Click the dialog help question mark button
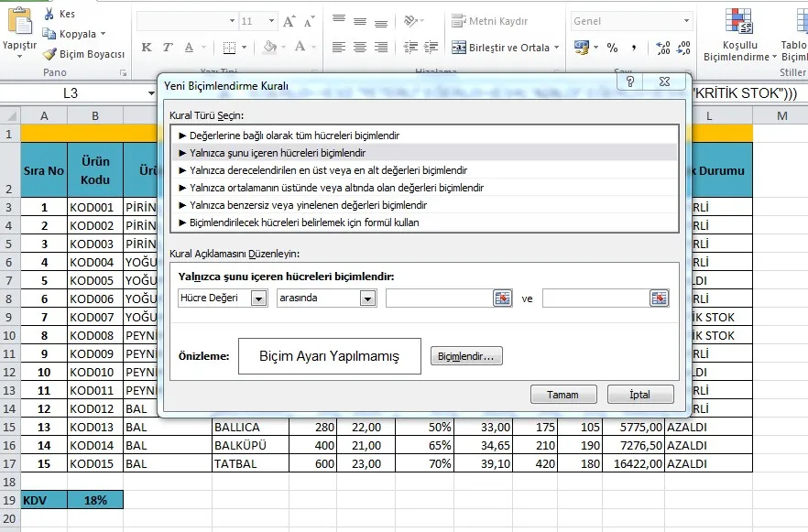 click(x=630, y=83)
